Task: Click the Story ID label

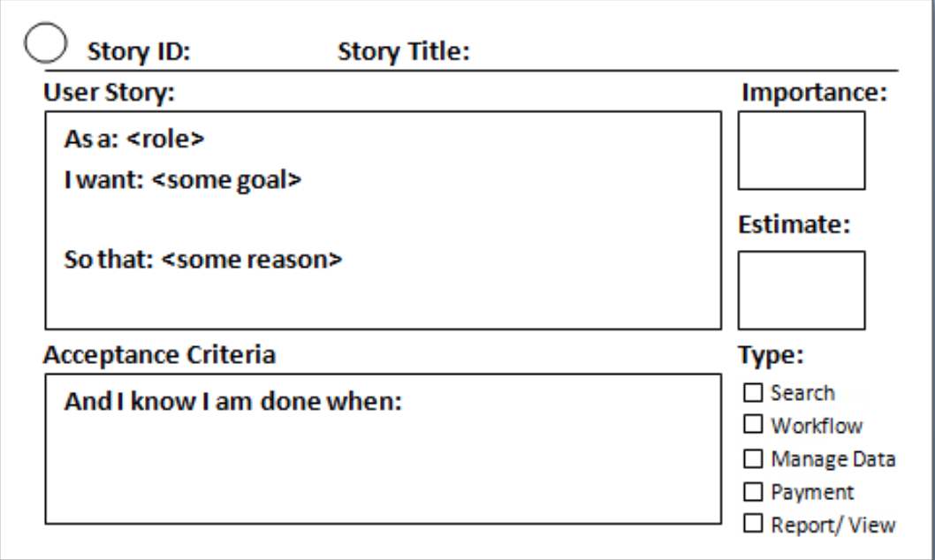Action: point(139,51)
